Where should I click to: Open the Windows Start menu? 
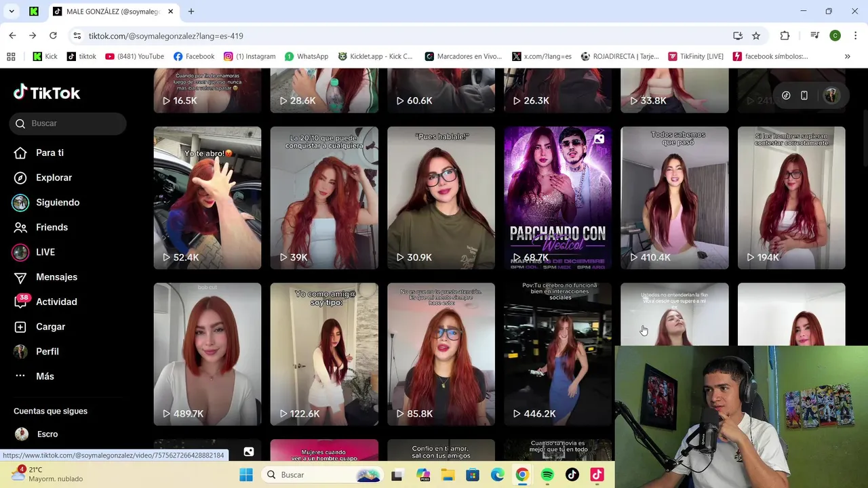(x=246, y=474)
